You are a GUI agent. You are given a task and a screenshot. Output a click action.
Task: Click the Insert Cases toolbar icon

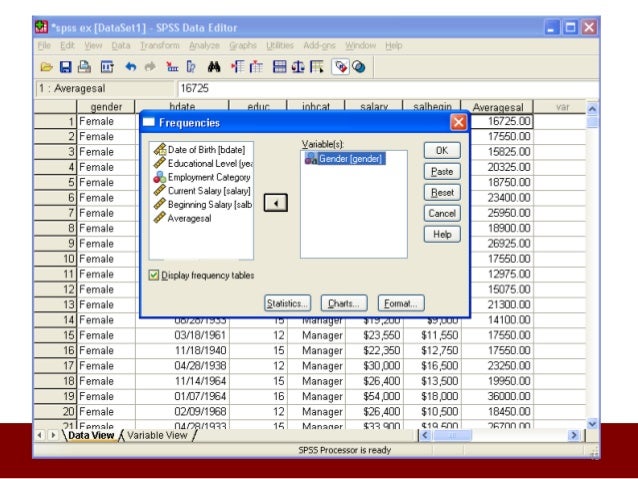pos(238,67)
